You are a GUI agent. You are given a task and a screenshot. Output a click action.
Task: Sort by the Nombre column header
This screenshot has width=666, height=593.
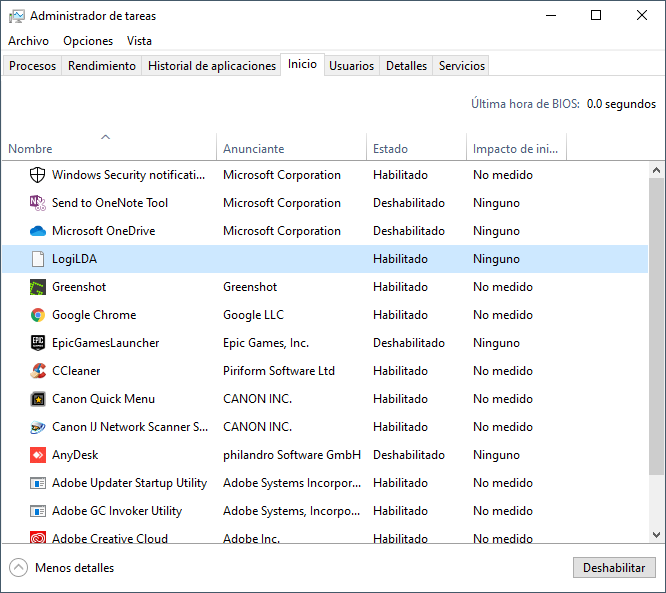coord(109,148)
